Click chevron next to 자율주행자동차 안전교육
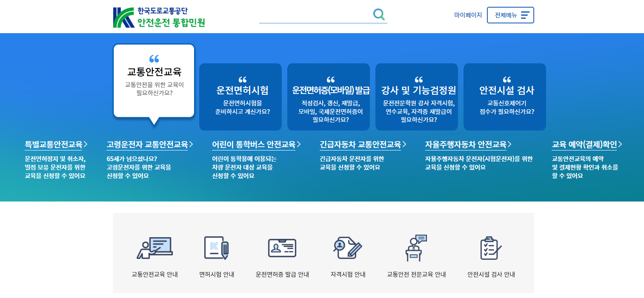 [x=509, y=144]
